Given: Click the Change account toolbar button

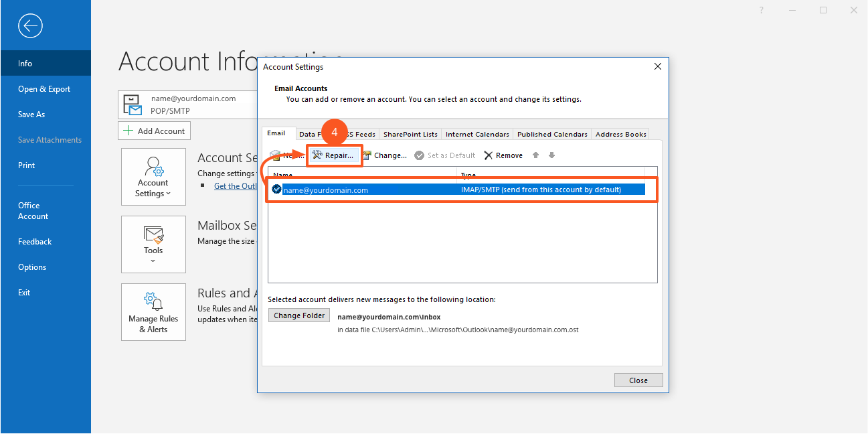Looking at the screenshot, I should pos(385,155).
